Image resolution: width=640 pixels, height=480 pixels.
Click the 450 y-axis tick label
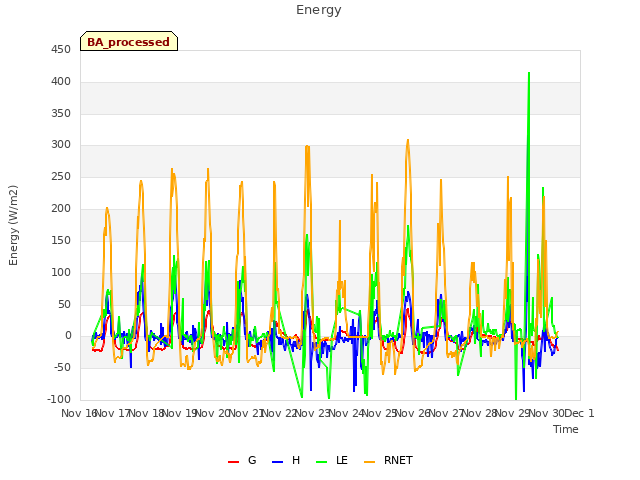[x=61, y=50]
